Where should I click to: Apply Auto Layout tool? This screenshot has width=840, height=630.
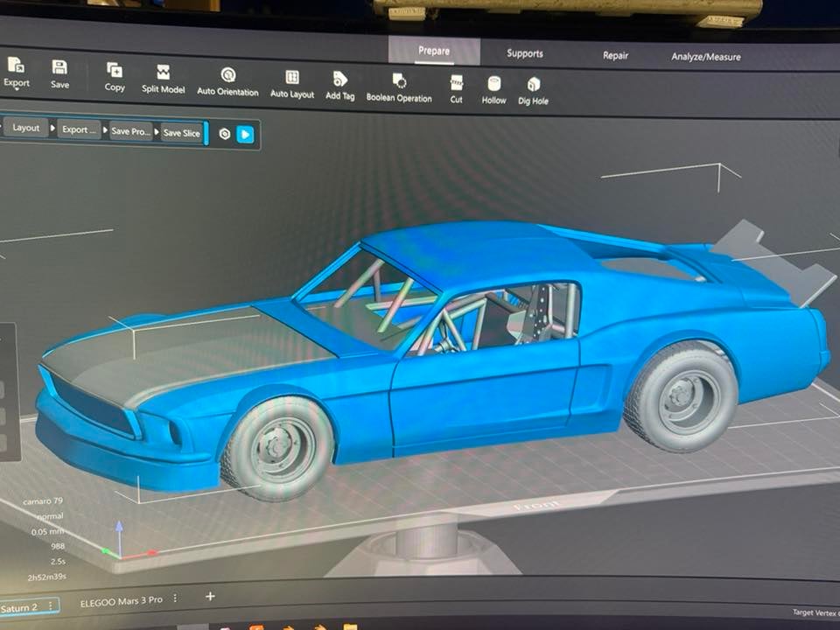coord(291,78)
